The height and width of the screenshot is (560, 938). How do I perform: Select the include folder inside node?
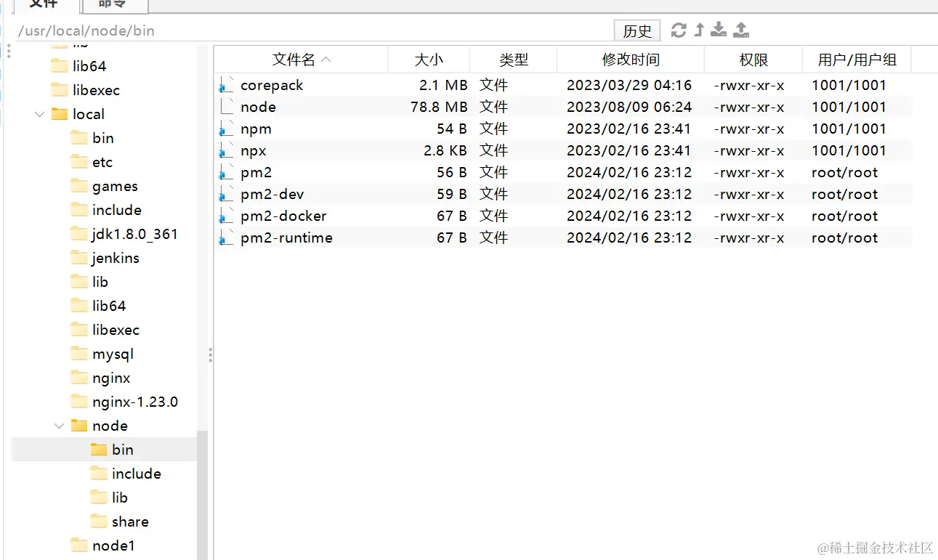[x=136, y=474]
